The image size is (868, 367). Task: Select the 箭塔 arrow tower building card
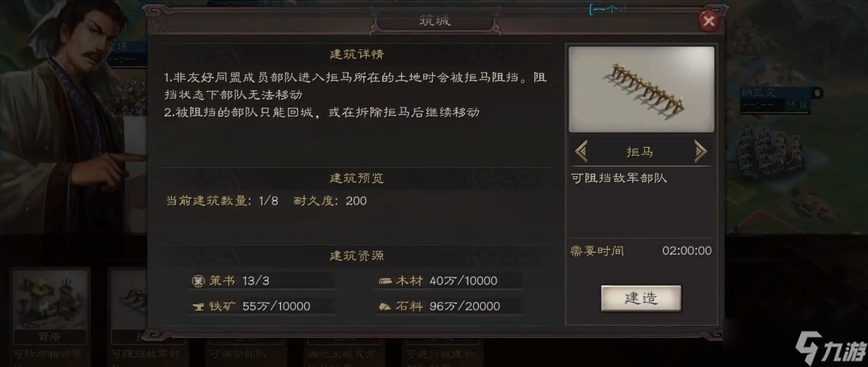50,306
